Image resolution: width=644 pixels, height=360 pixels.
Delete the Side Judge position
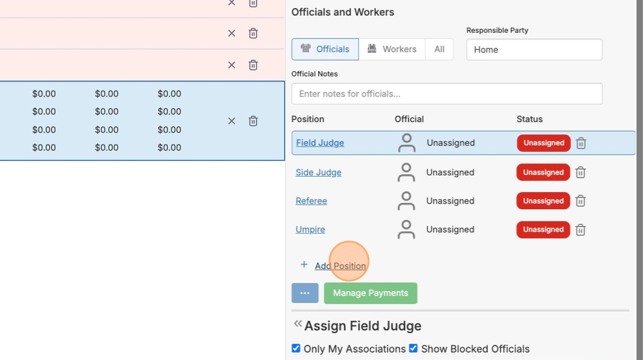click(581, 172)
